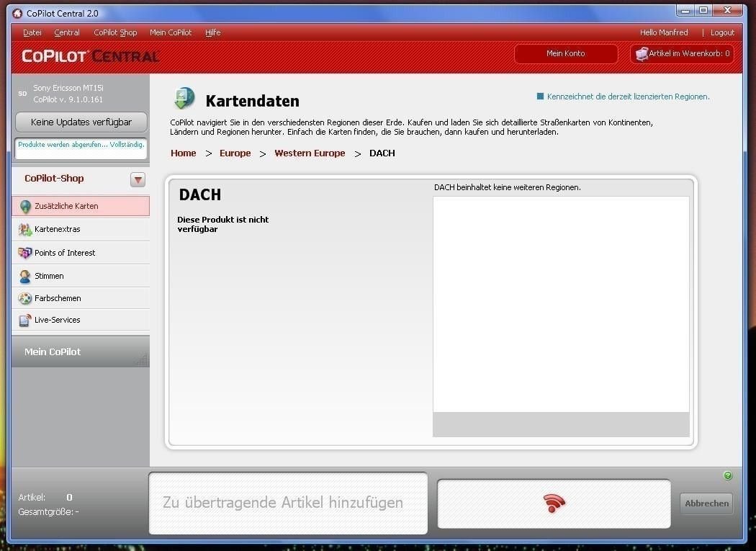Screen dimensions: 756x551
Task: Click the globe icon beside Zusätzliche Karten
Action: pyautogui.click(x=25, y=207)
